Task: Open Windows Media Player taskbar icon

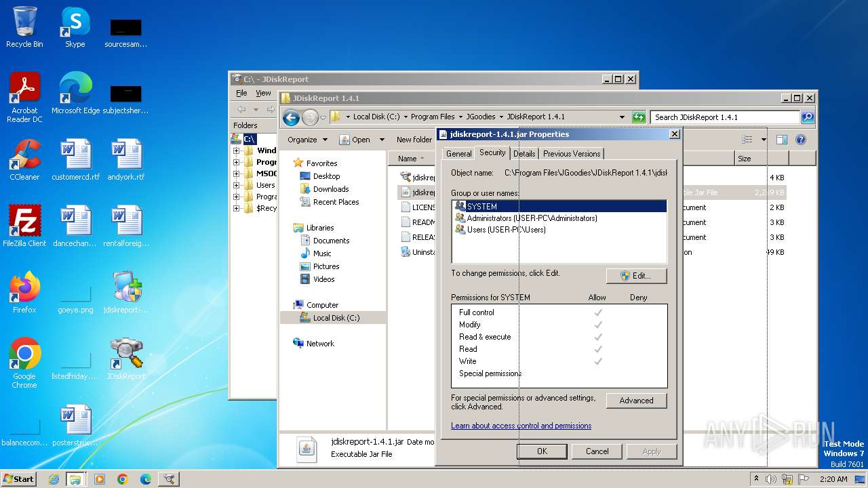Action: (99, 479)
